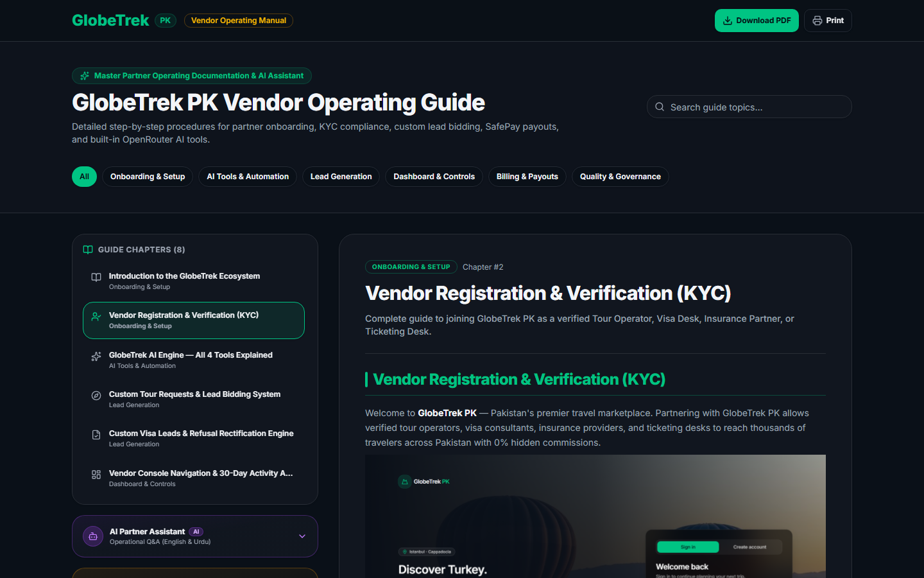This screenshot has width=924, height=578.
Task: Show Dashboard & Controls topics
Action: (434, 177)
